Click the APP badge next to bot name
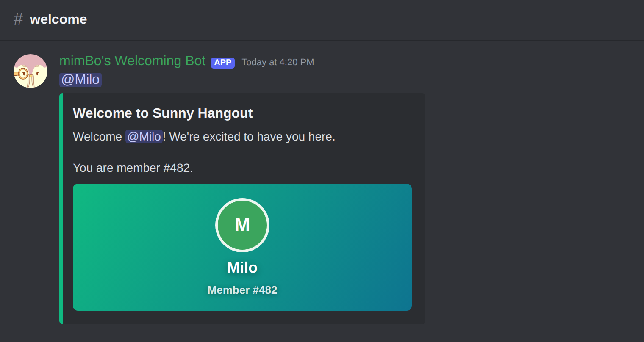The image size is (644, 342). point(223,63)
